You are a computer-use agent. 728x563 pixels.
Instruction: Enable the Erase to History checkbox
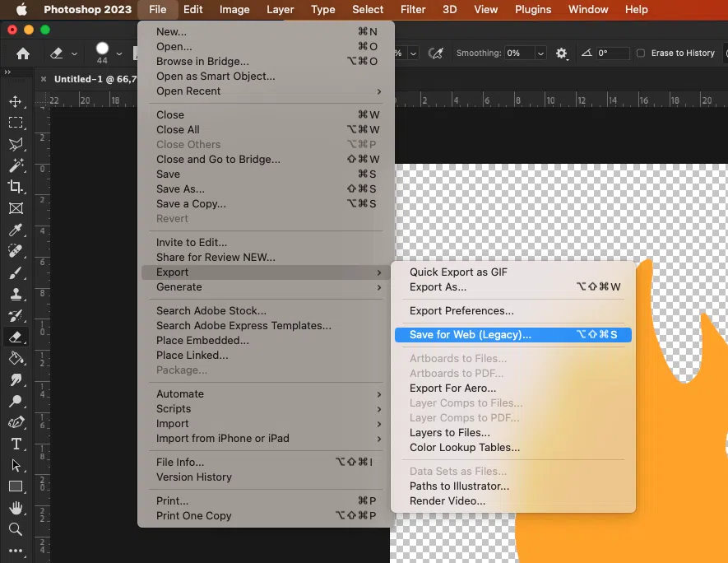[641, 53]
